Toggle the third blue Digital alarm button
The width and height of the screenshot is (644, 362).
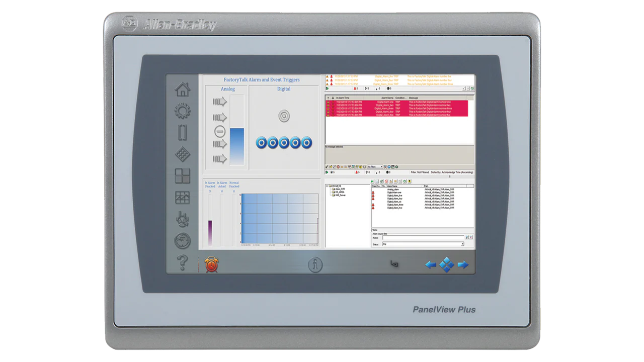coord(284,143)
